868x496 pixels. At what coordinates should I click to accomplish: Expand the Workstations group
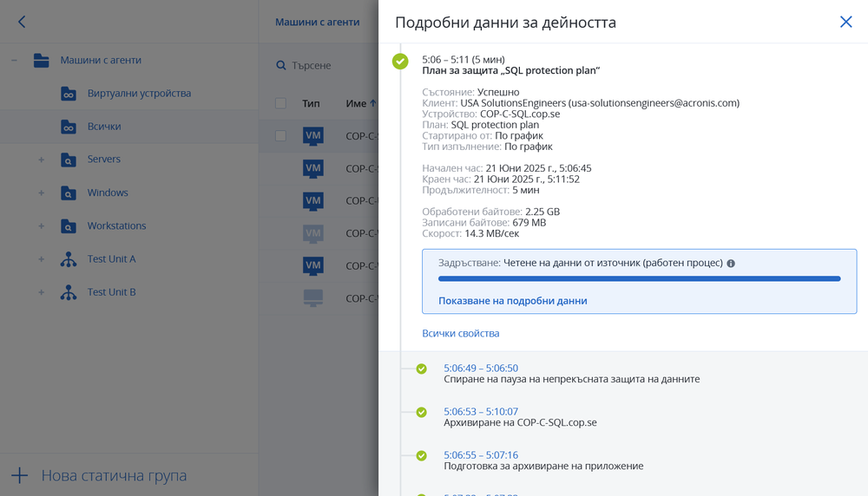[41, 226]
